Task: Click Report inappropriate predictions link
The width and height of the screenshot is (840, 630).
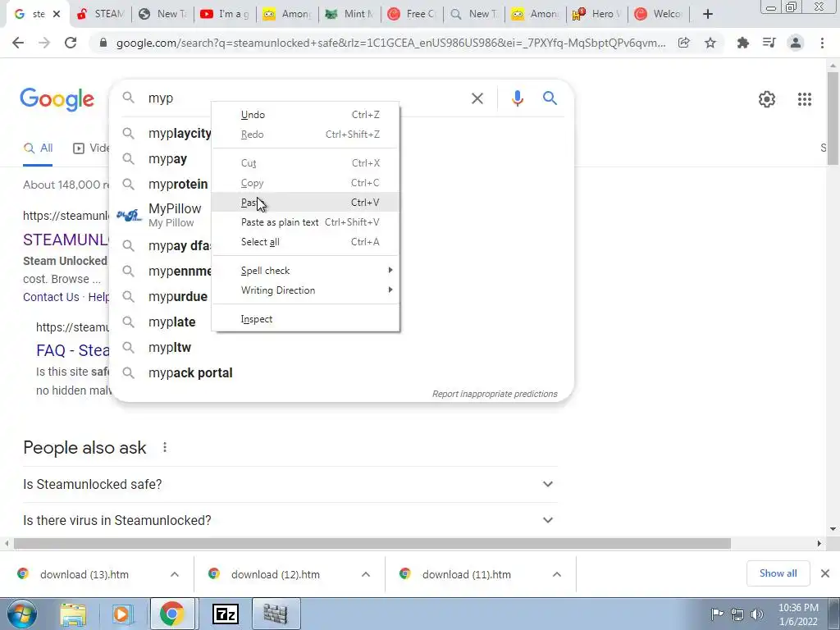Action: tap(495, 394)
